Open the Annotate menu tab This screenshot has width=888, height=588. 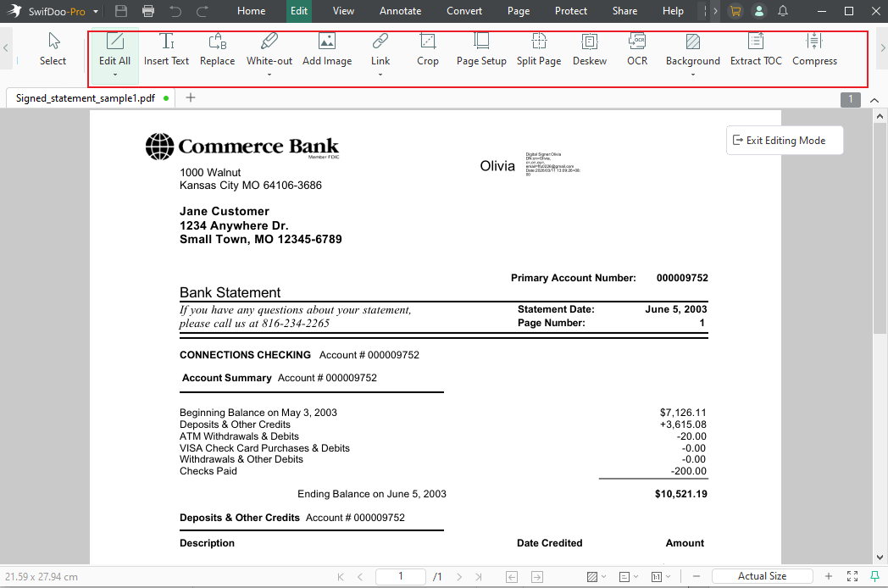coord(400,11)
